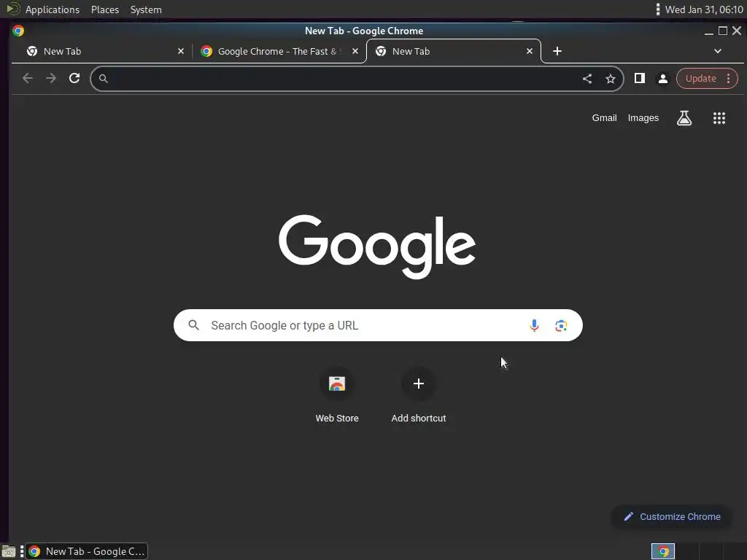Viewport: 747px width, 560px height.
Task: Click the search icon inside Google search box
Action: click(x=193, y=325)
